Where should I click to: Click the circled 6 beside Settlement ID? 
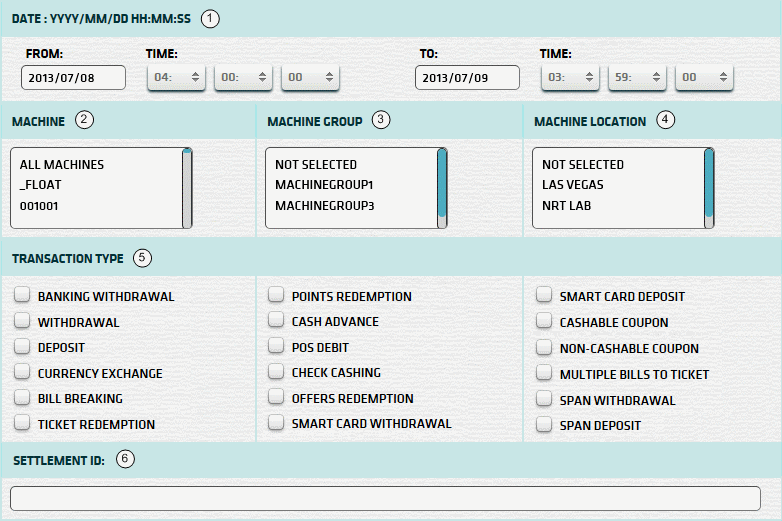point(125,459)
